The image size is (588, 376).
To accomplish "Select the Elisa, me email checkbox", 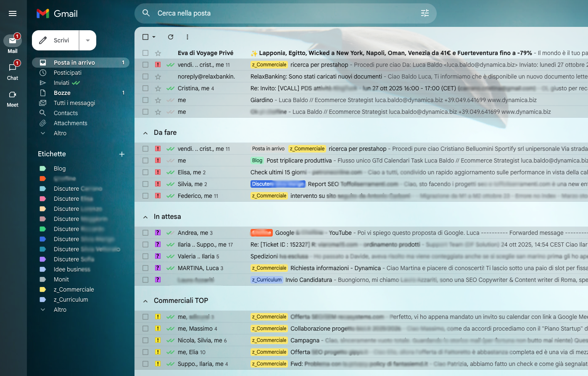I will [x=145, y=172].
